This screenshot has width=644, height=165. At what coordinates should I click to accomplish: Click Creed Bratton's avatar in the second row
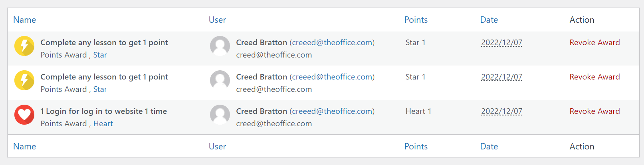click(220, 80)
